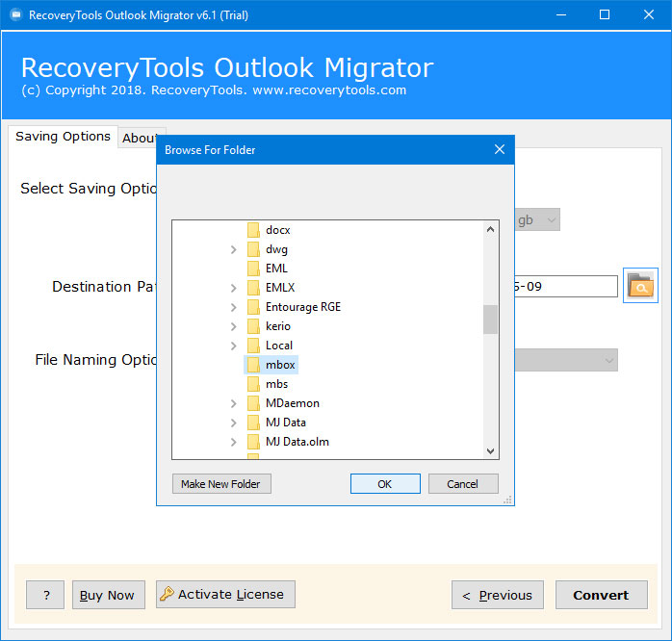Expand the dwg folder
Image resolution: width=672 pixels, height=641 pixels.
tap(234, 249)
